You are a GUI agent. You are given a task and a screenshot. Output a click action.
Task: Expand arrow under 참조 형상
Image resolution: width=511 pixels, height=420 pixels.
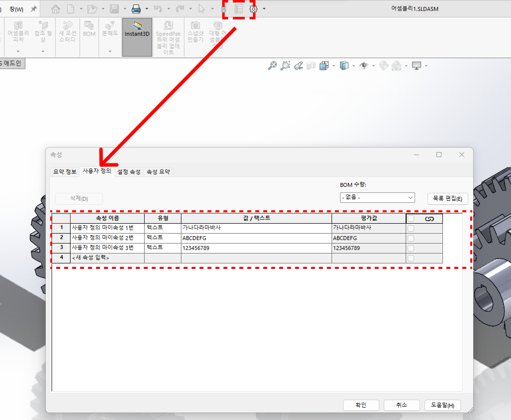click(x=43, y=51)
